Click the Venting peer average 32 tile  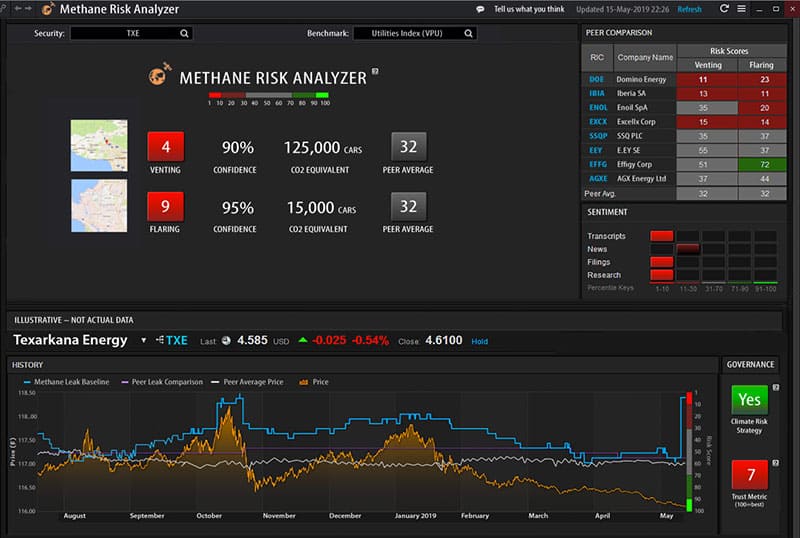pyautogui.click(x=408, y=146)
